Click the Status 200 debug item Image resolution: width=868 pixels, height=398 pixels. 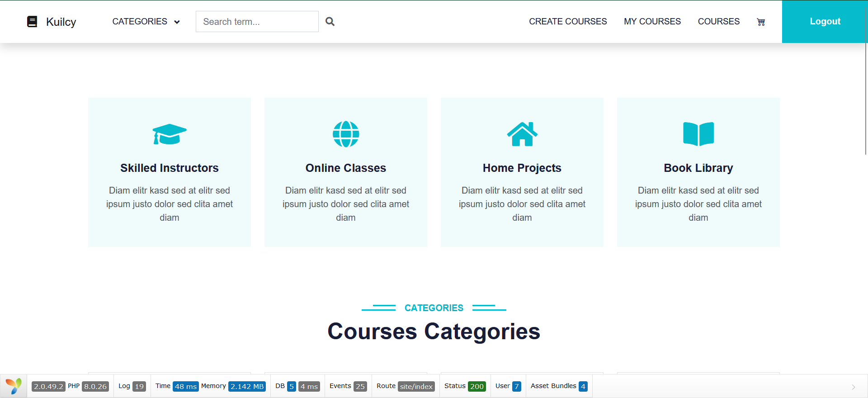464,386
